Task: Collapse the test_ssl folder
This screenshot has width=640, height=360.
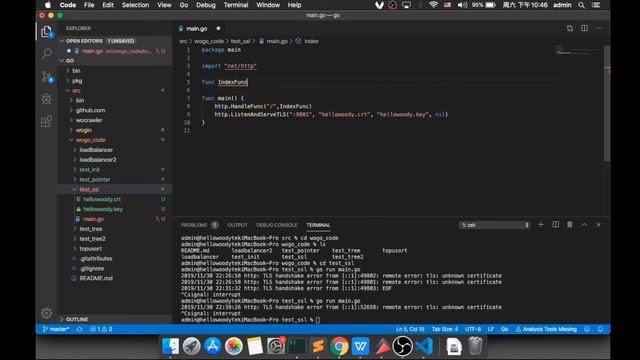Action: [114, 189]
